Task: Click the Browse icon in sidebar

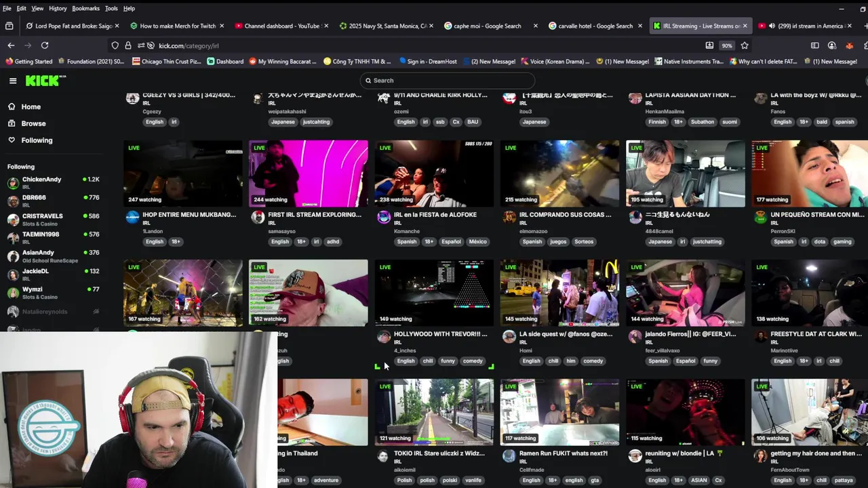Action: click(x=12, y=123)
